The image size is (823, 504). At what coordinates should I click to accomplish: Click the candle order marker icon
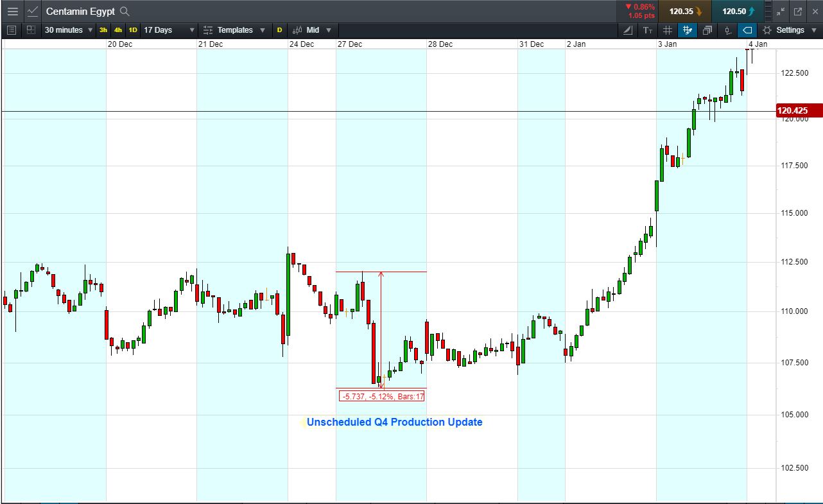[x=727, y=30]
